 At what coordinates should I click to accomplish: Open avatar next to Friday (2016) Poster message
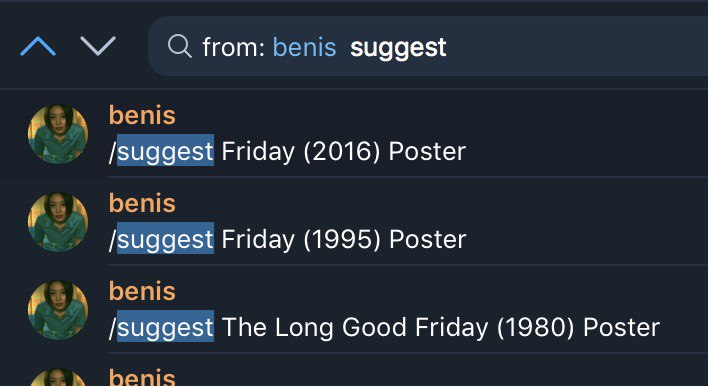pos(58,134)
